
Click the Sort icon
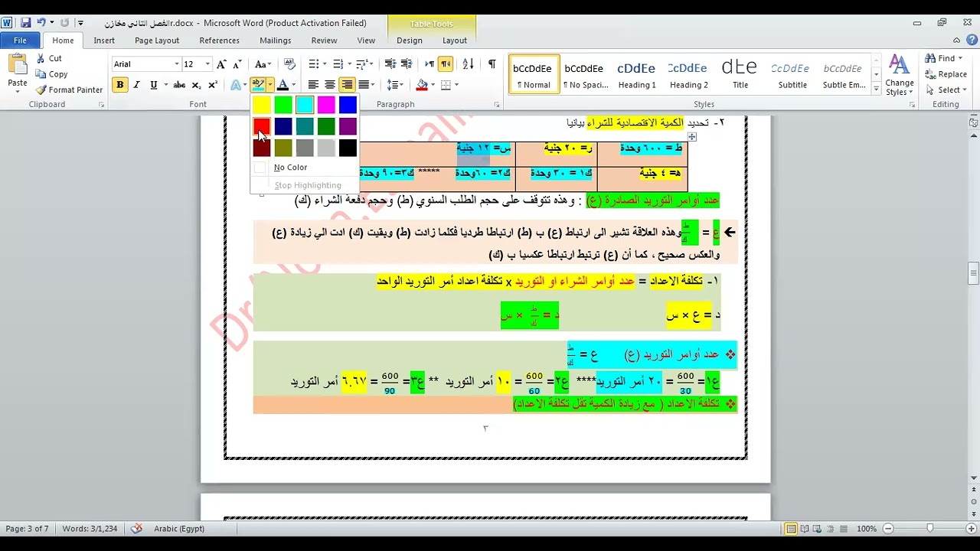468,64
